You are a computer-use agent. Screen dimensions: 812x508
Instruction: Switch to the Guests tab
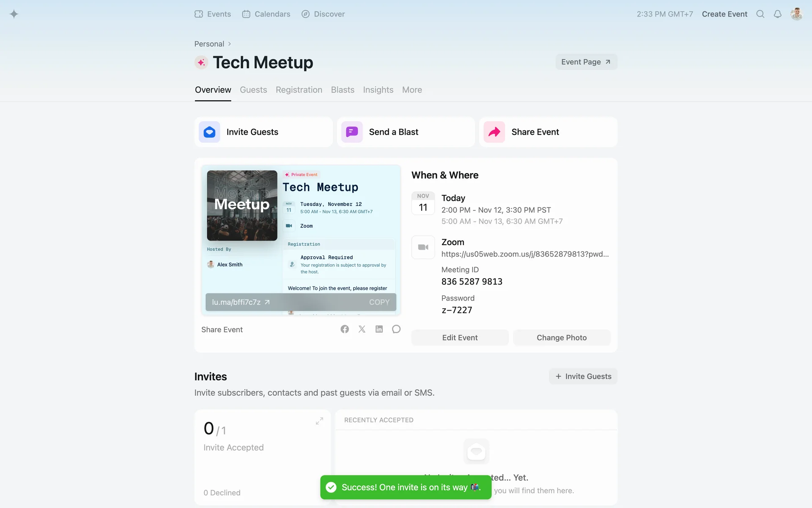[x=253, y=90]
